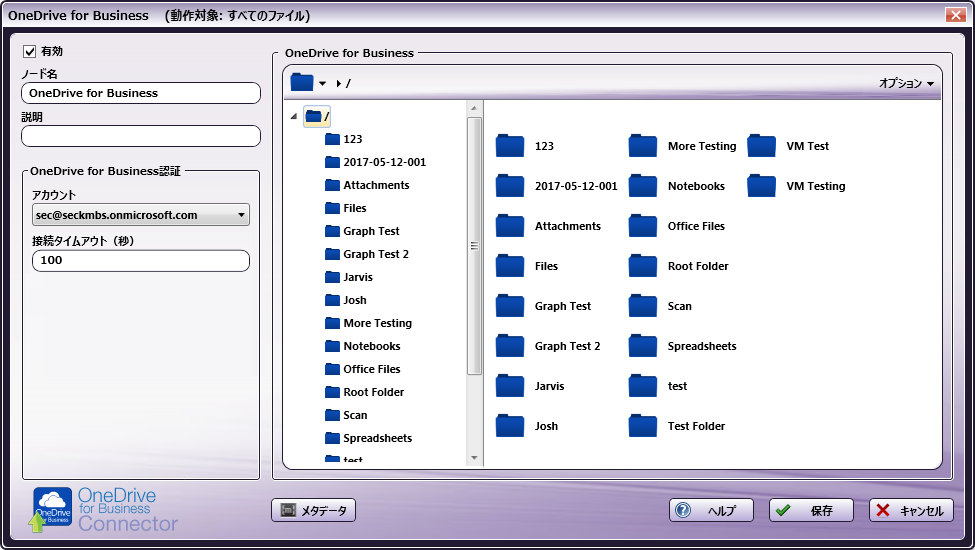Click the 保存 save button
The image size is (975, 550).
(x=811, y=510)
